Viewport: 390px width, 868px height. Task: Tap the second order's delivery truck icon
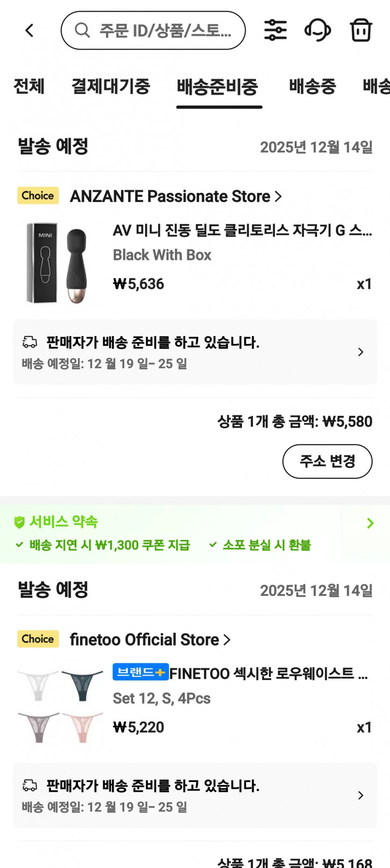click(30, 786)
